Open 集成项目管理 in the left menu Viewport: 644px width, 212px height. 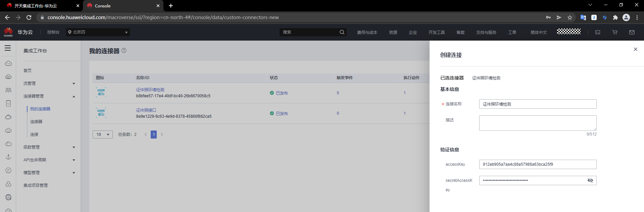[36, 185]
